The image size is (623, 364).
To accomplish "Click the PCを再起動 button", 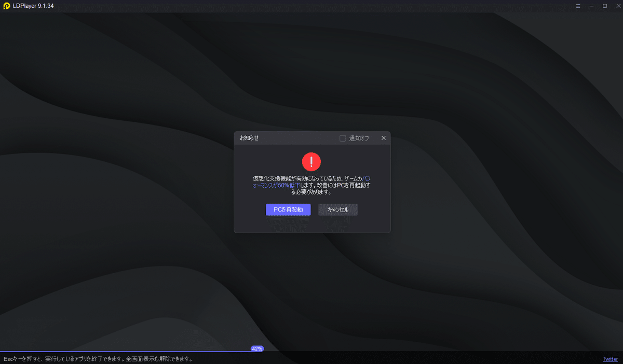I will (288, 209).
